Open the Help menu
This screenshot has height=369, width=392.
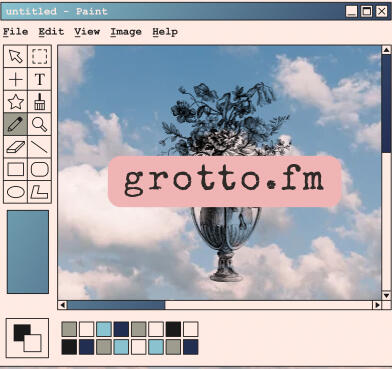point(165,32)
